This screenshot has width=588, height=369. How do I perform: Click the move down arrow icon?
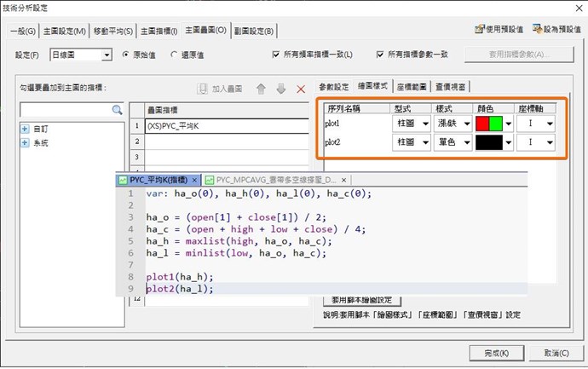click(280, 89)
